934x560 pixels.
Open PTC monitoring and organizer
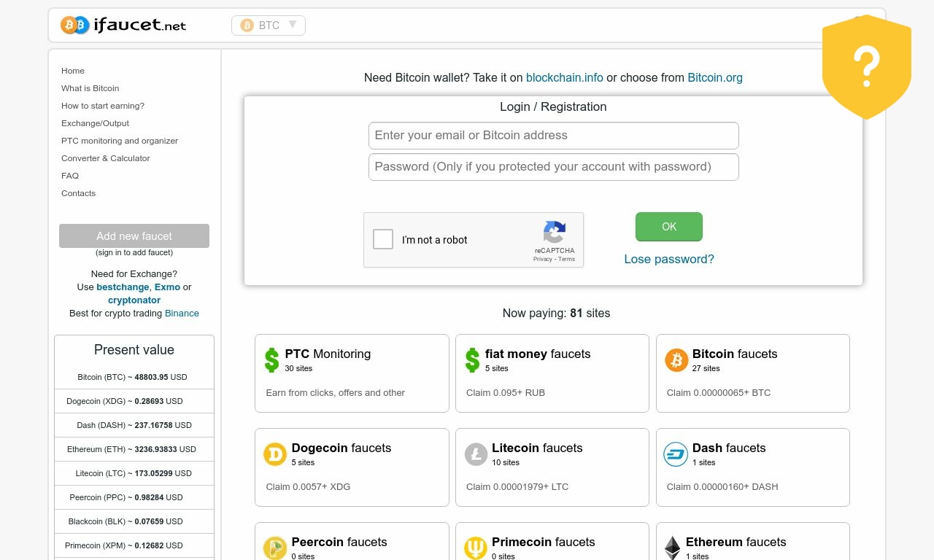click(x=120, y=141)
